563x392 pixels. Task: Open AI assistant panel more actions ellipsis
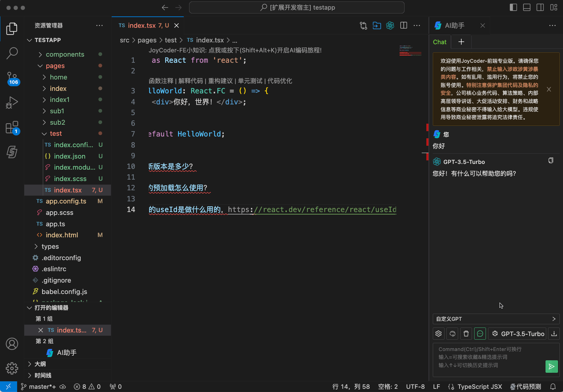pos(552,26)
